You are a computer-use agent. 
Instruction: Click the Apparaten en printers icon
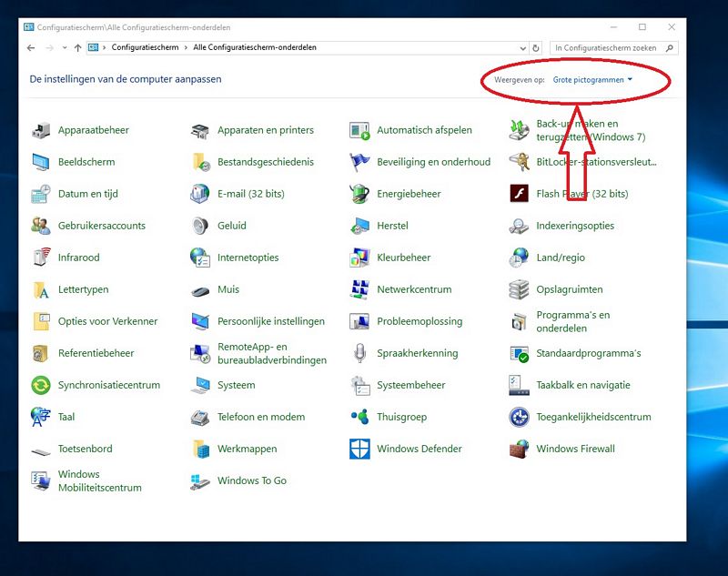click(200, 130)
